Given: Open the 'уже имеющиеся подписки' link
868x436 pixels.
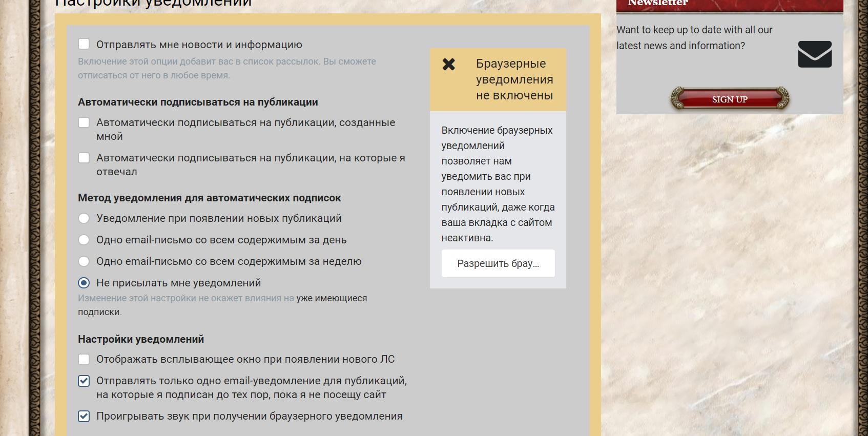Looking at the screenshot, I should coord(331,298).
